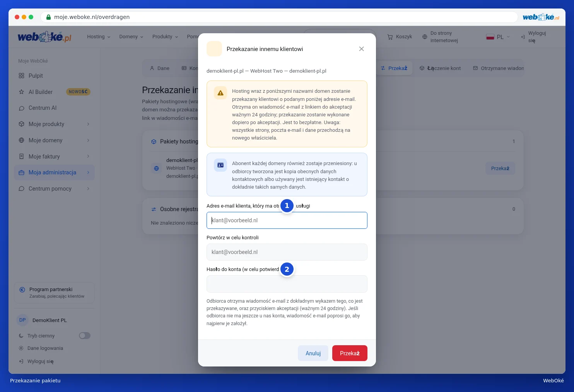Open the Produkty dropdown menu
This screenshot has height=392, width=574.
pyautogui.click(x=165, y=37)
